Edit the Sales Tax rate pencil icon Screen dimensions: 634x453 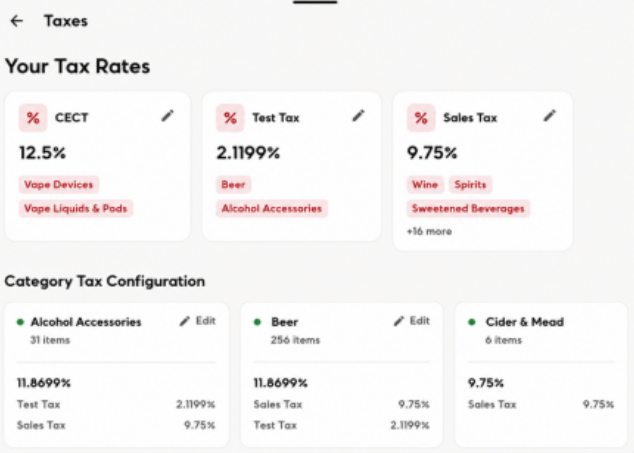coord(549,116)
